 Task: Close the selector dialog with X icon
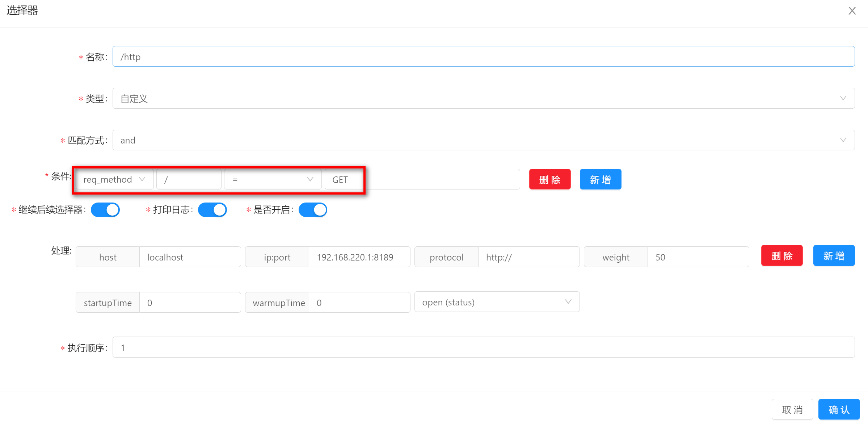852,11
